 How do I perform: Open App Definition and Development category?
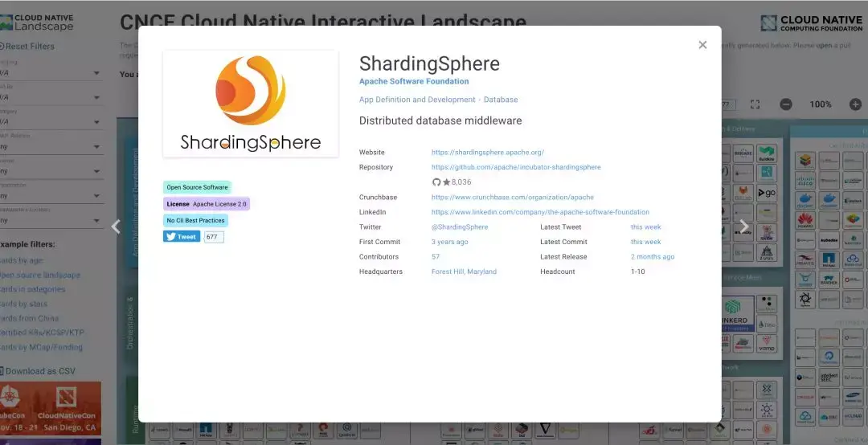click(417, 100)
